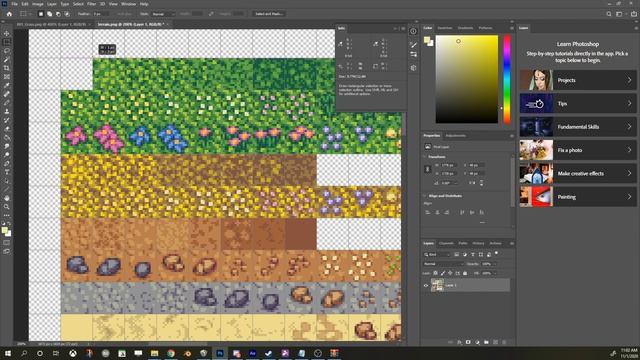Click the Home icon in the options bar
This screenshot has height=360, width=640.
point(9,14)
